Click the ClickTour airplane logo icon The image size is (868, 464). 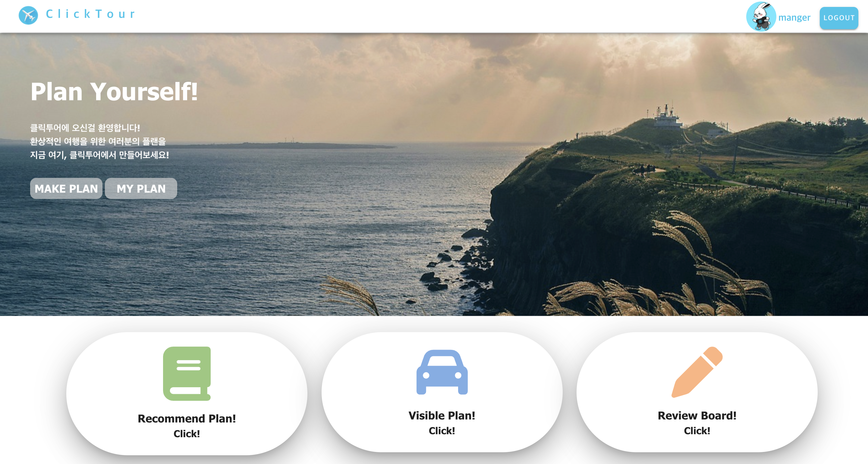[x=28, y=15]
